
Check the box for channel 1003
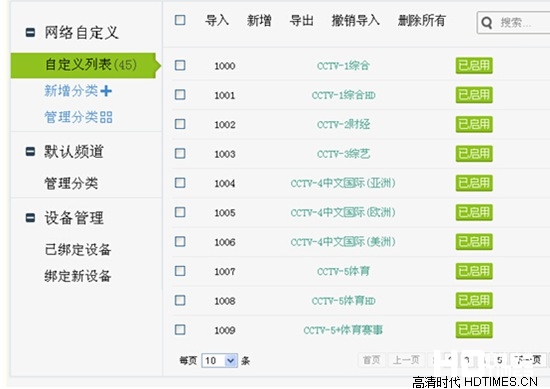tap(180, 153)
